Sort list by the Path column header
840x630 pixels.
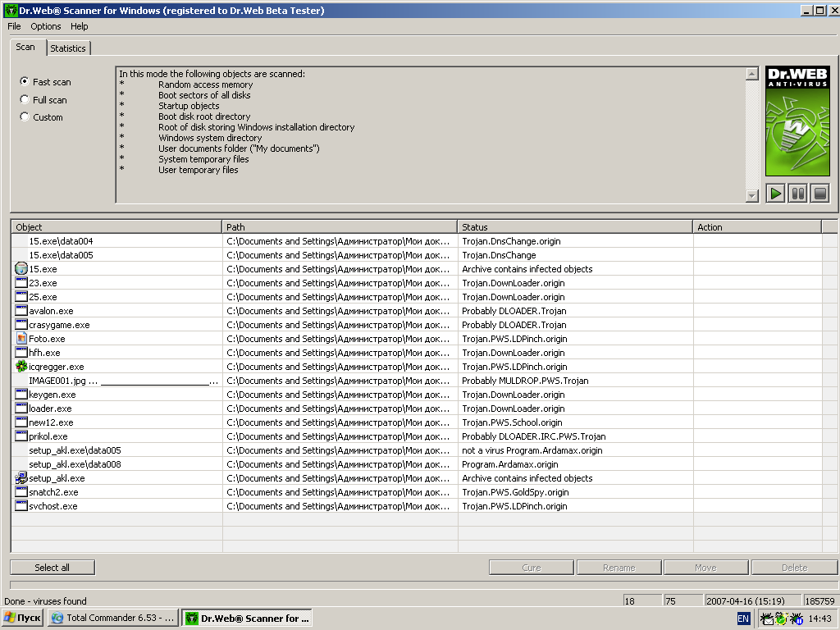[340, 227]
